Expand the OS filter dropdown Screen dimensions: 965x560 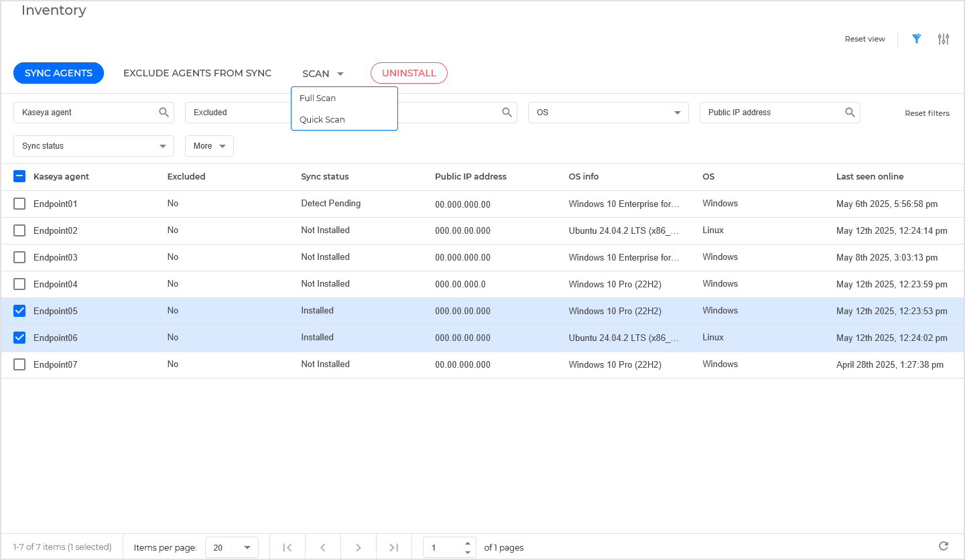tap(608, 113)
